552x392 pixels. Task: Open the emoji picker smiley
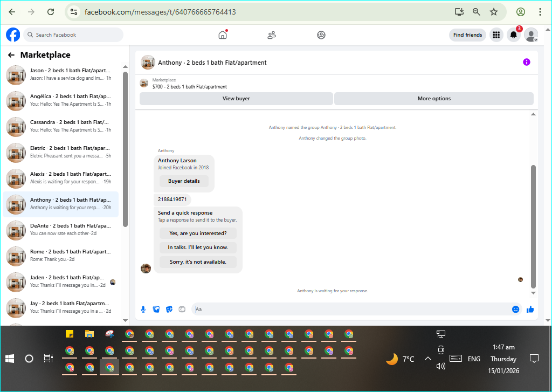pyautogui.click(x=515, y=310)
